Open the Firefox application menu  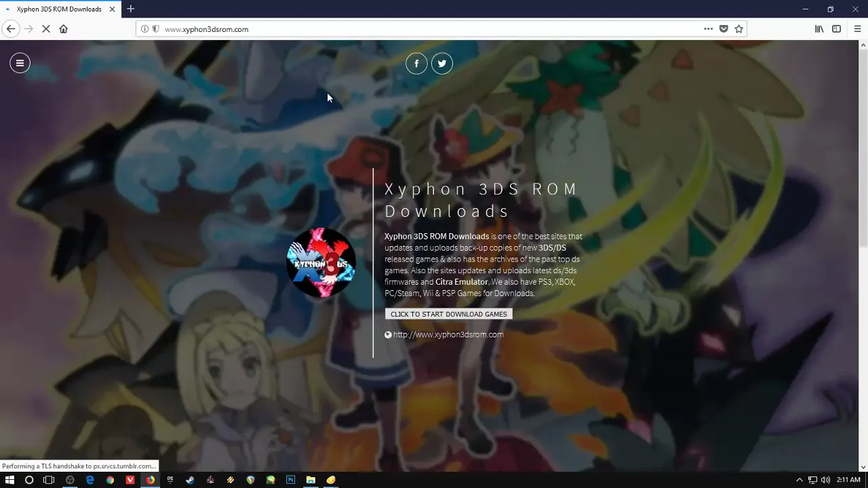[x=857, y=29]
